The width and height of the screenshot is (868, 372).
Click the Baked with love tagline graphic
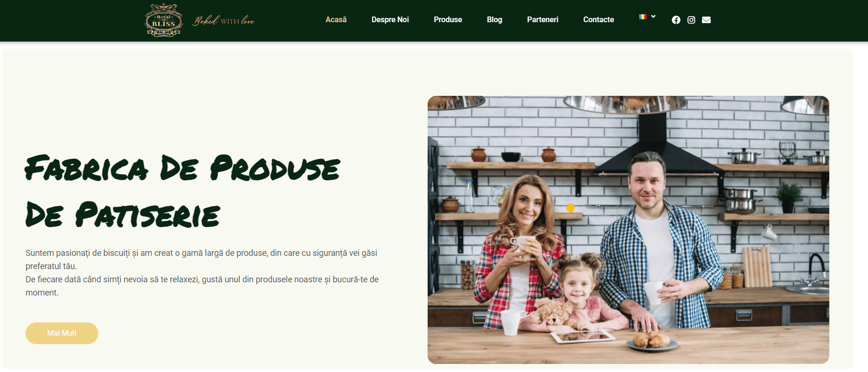click(224, 20)
